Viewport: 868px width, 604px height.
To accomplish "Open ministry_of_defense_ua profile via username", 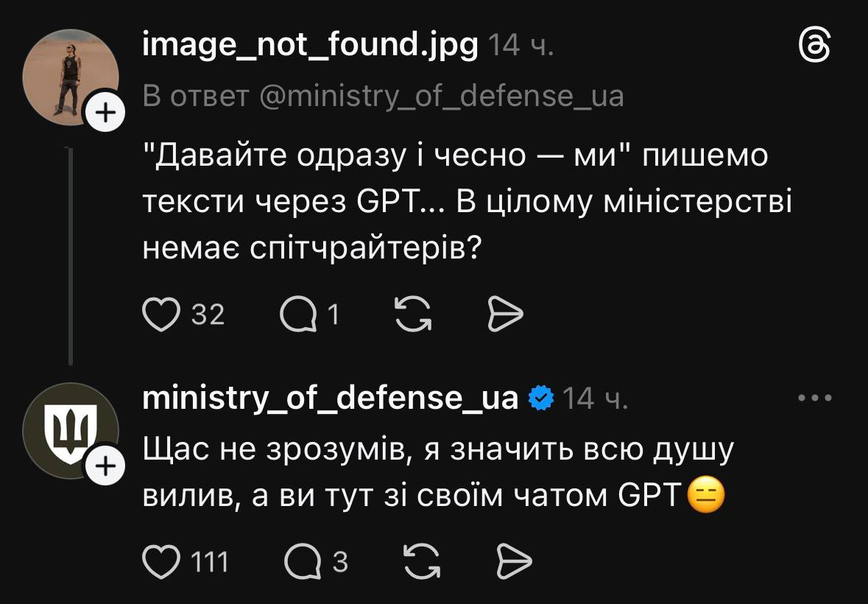I will pyautogui.click(x=330, y=398).
